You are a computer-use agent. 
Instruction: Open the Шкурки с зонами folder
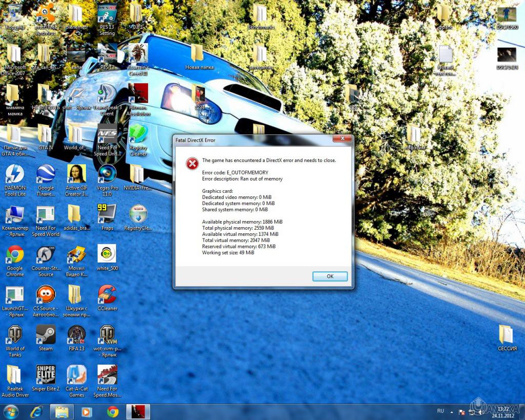pos(76,301)
